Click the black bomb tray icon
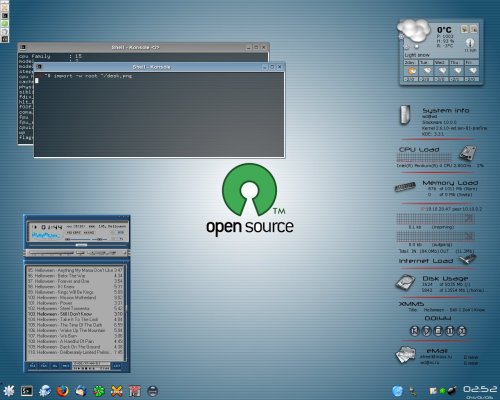 coord(452,390)
